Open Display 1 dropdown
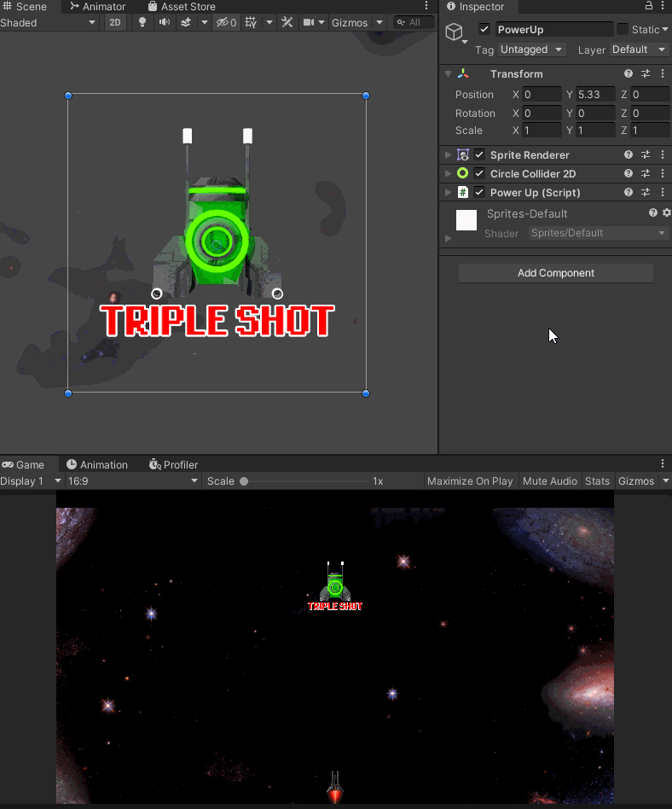The height and width of the screenshot is (809, 672). point(31,480)
